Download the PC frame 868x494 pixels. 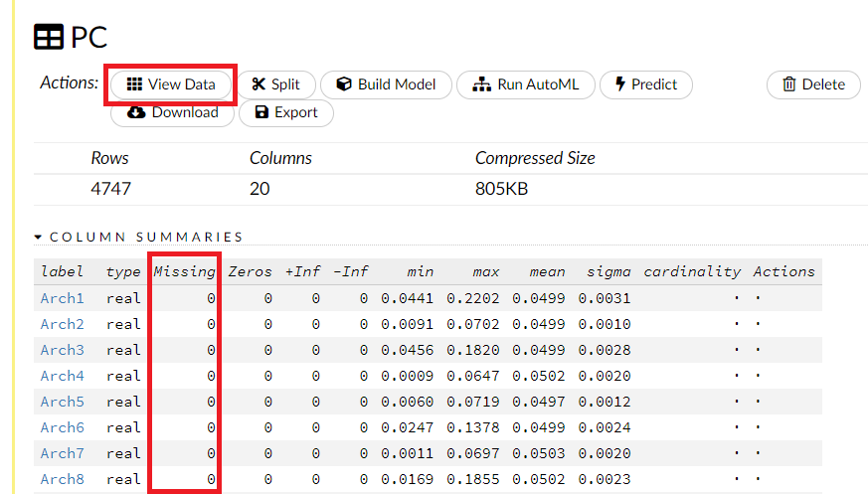pyautogui.click(x=172, y=112)
